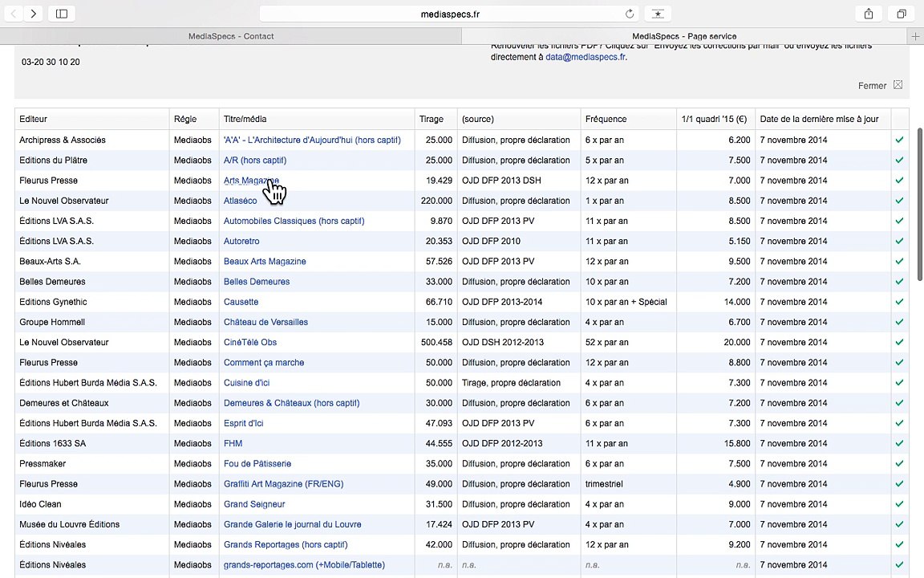Open the Arts Magazine link

(252, 181)
